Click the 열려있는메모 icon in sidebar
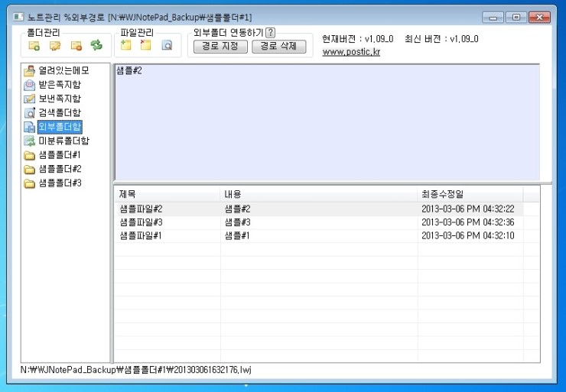The width and height of the screenshot is (566, 392). tap(29, 71)
